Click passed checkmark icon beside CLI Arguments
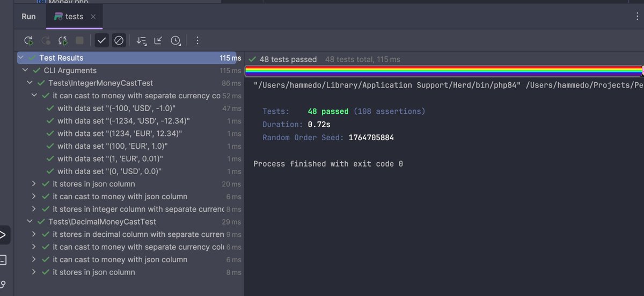644x296 pixels. pyautogui.click(x=36, y=70)
